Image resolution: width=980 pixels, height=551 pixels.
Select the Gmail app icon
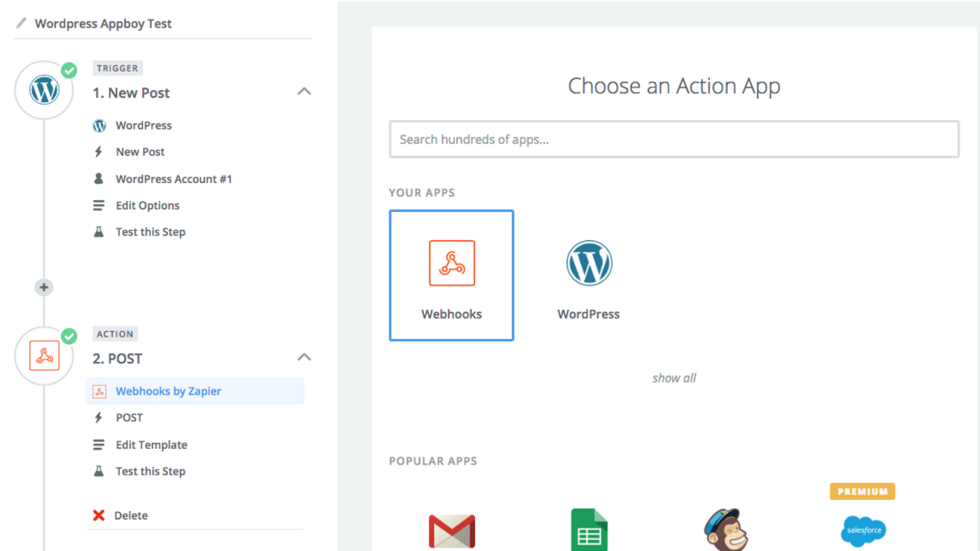pyautogui.click(x=452, y=531)
